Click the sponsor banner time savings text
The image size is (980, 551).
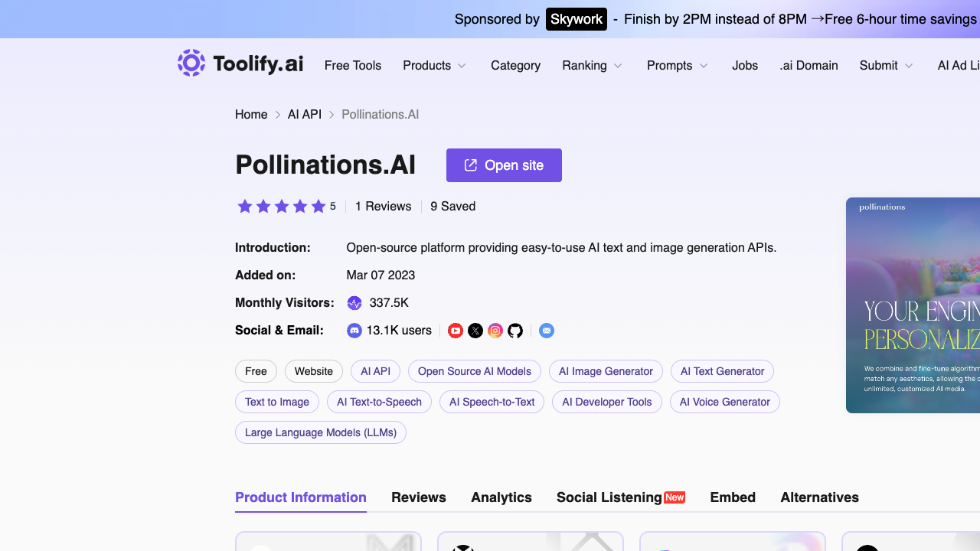(x=800, y=19)
